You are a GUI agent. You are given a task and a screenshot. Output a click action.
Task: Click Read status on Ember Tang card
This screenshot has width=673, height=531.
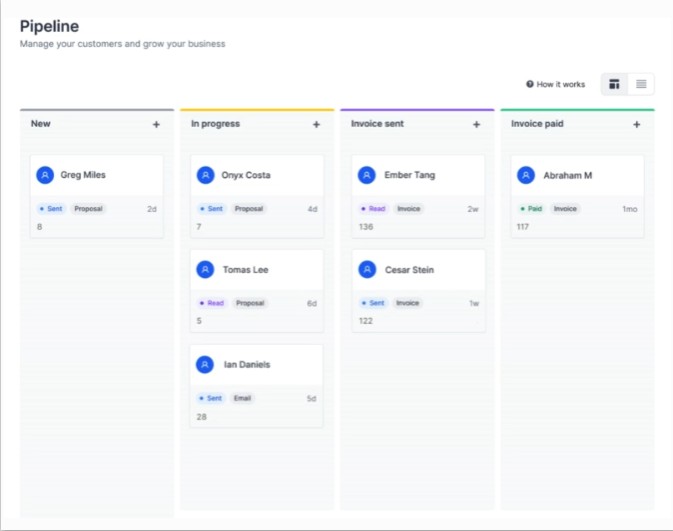372,209
